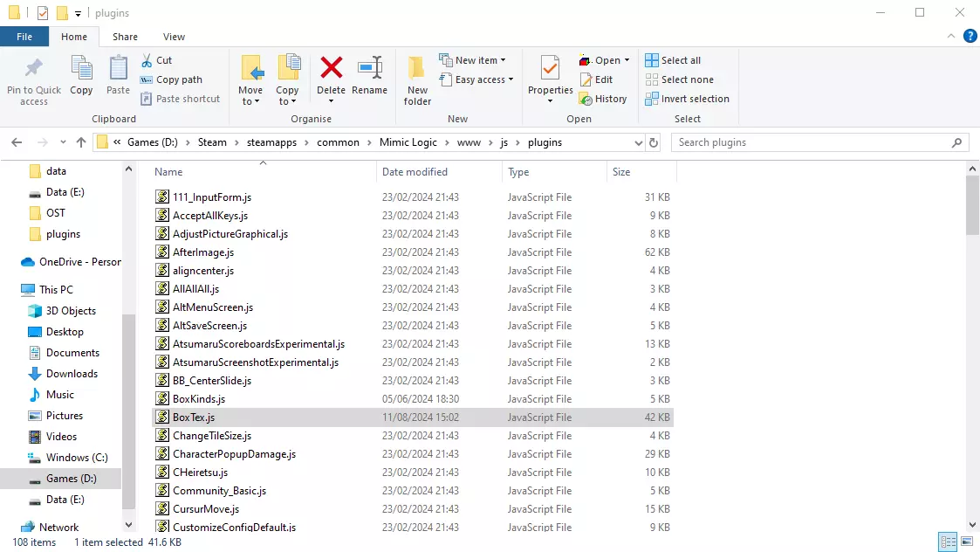
Task: Open the File tab
Action: coord(24,37)
